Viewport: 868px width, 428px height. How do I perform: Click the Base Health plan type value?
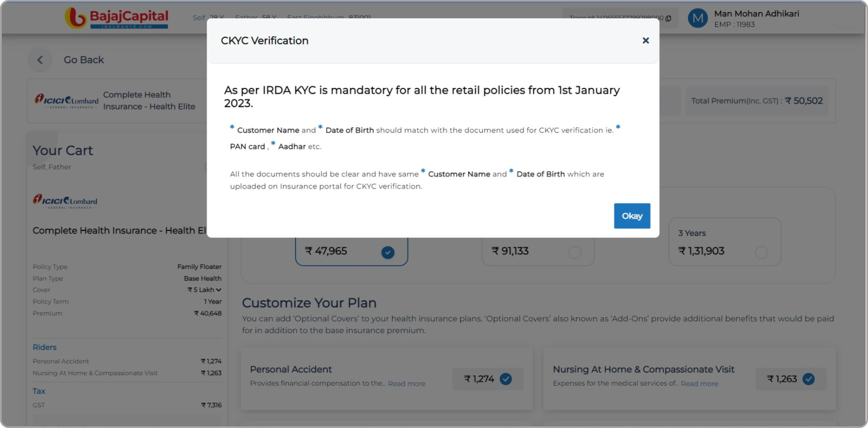(x=202, y=278)
